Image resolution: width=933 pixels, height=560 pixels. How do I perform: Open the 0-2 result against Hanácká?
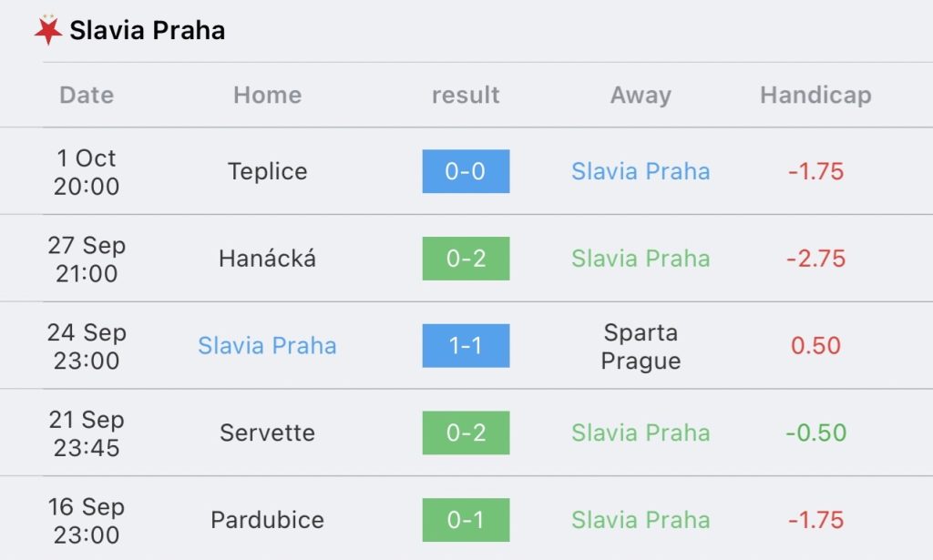466,259
